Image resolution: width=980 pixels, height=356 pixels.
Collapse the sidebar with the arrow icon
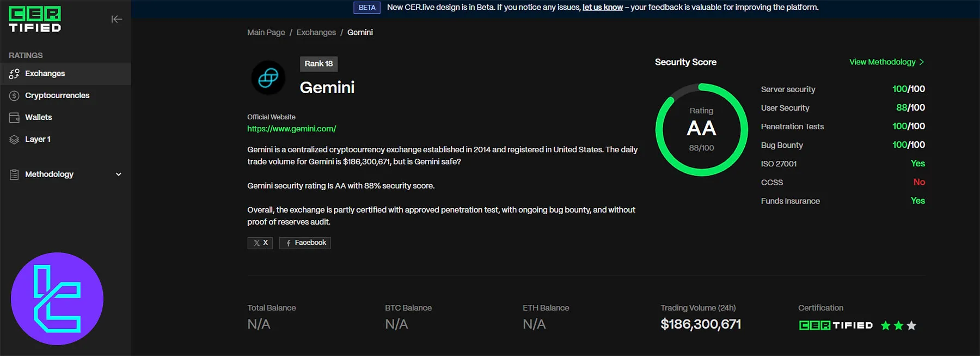click(x=117, y=19)
